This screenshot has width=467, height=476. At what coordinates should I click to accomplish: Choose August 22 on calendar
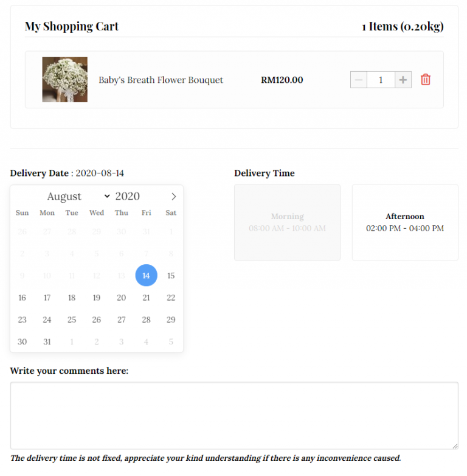point(171,298)
